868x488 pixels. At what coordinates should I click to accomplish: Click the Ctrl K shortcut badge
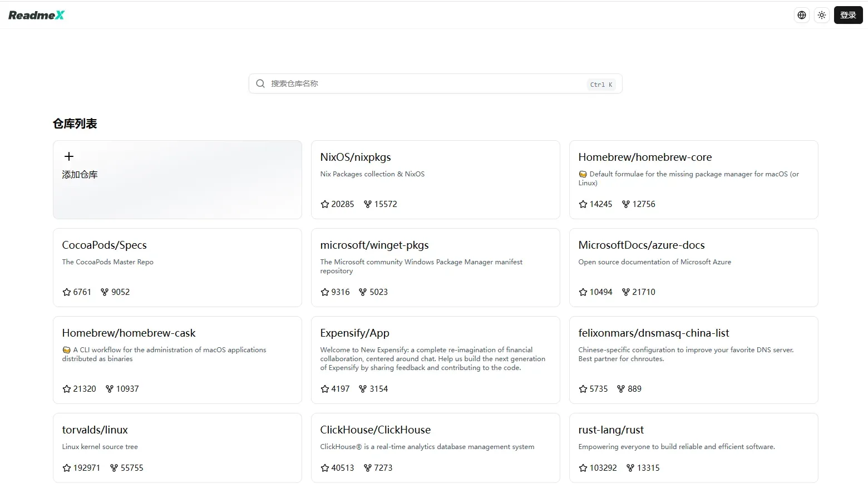(601, 85)
